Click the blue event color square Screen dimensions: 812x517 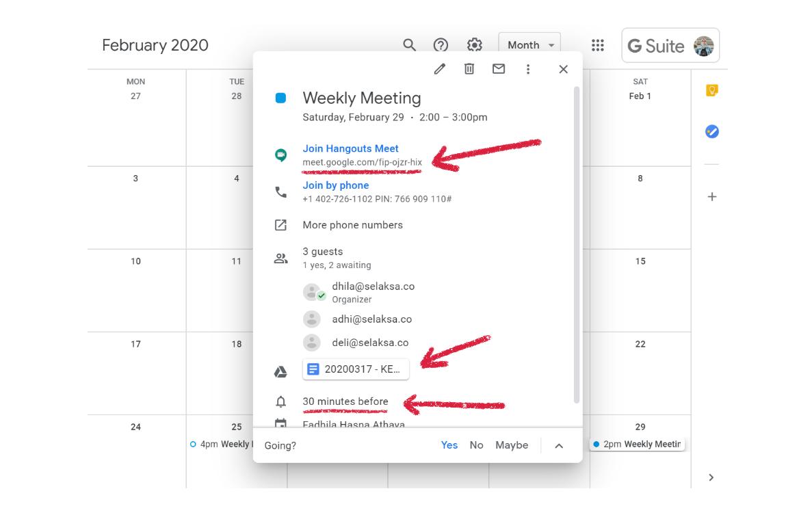coord(280,98)
